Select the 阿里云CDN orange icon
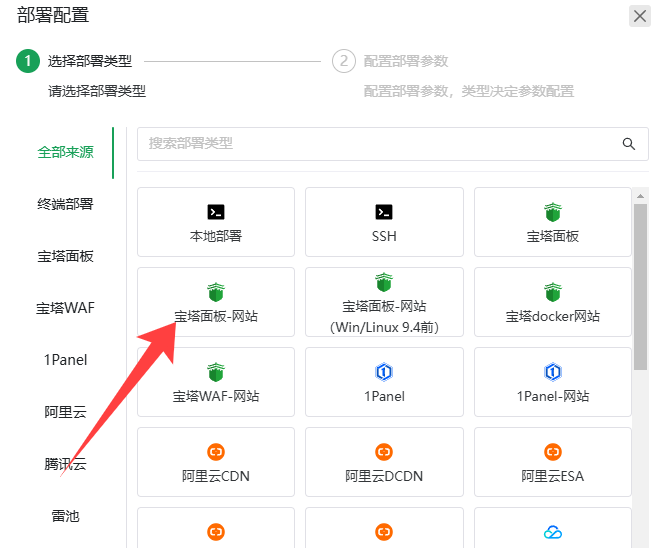This screenshot has height=548, width=657. (x=216, y=452)
